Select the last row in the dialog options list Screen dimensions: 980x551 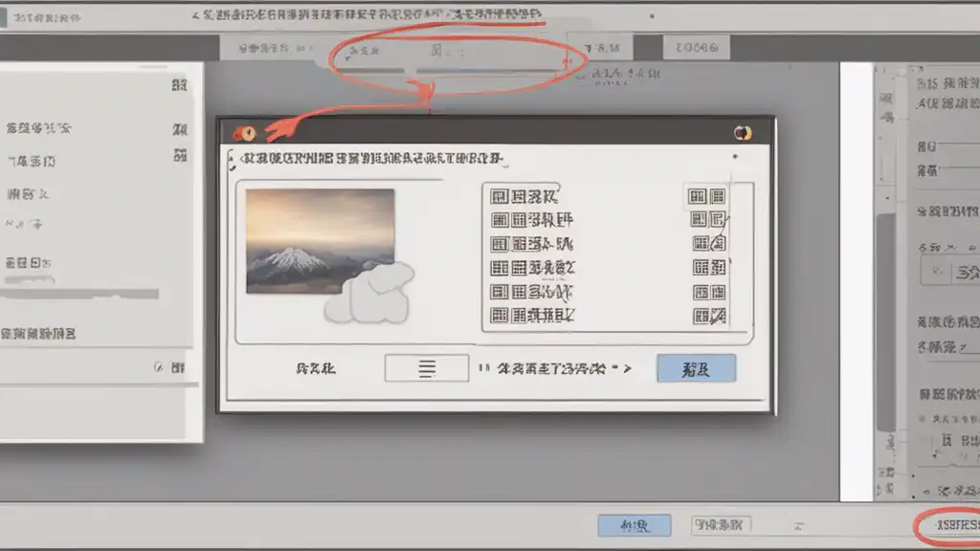pos(608,316)
